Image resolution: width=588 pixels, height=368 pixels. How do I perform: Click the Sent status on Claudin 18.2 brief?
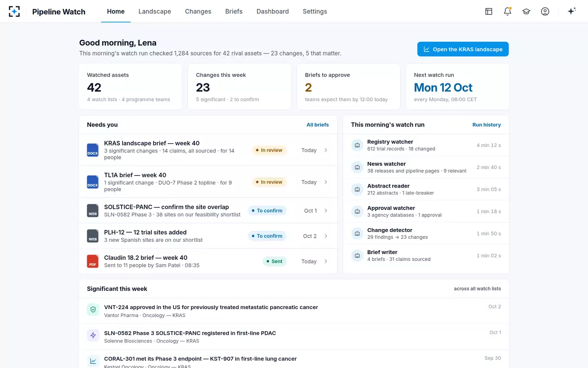click(274, 261)
